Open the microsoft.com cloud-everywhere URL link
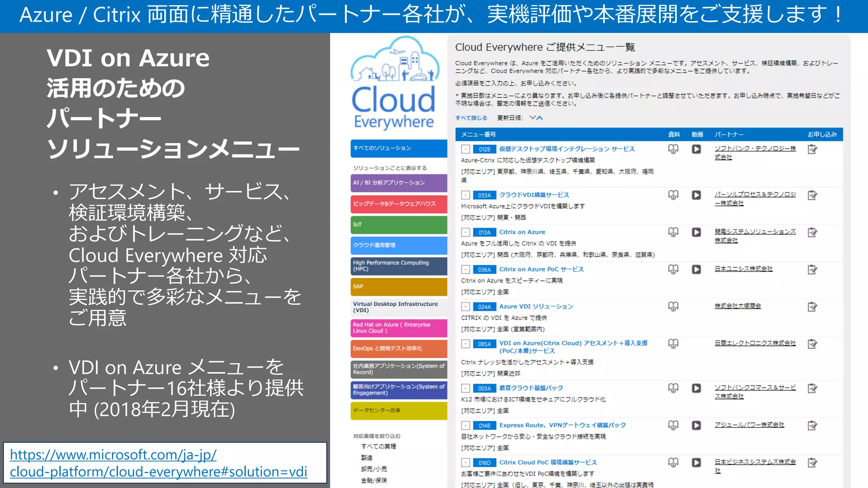The image size is (868, 488). click(x=159, y=463)
